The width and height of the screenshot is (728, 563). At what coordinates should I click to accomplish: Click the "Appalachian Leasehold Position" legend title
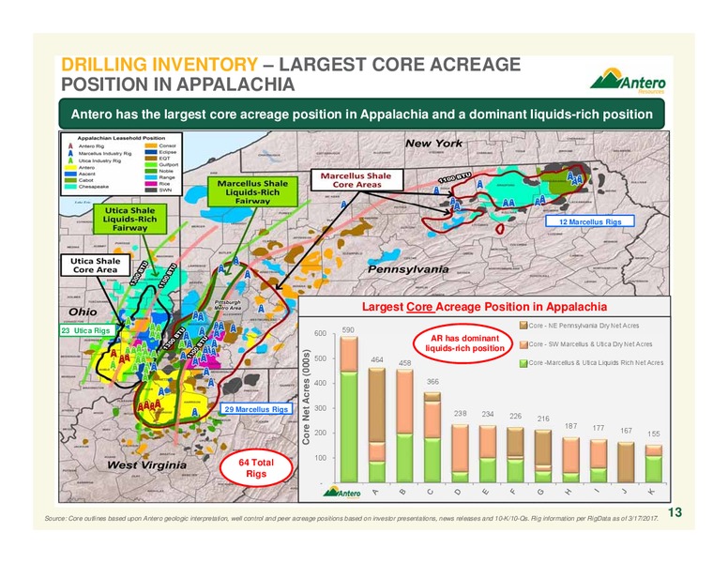(x=121, y=139)
